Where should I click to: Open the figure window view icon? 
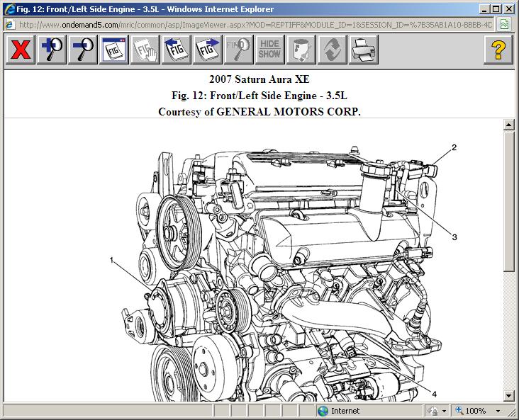(x=114, y=50)
